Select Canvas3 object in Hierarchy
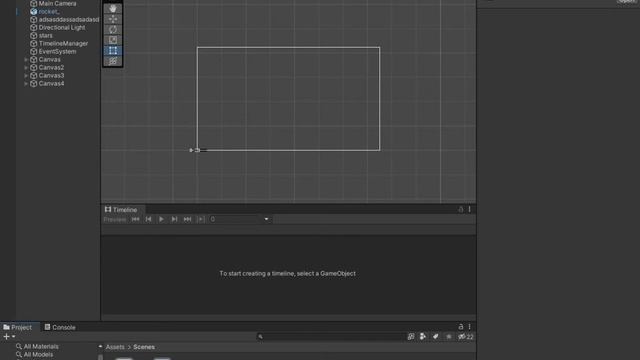 coord(51,76)
